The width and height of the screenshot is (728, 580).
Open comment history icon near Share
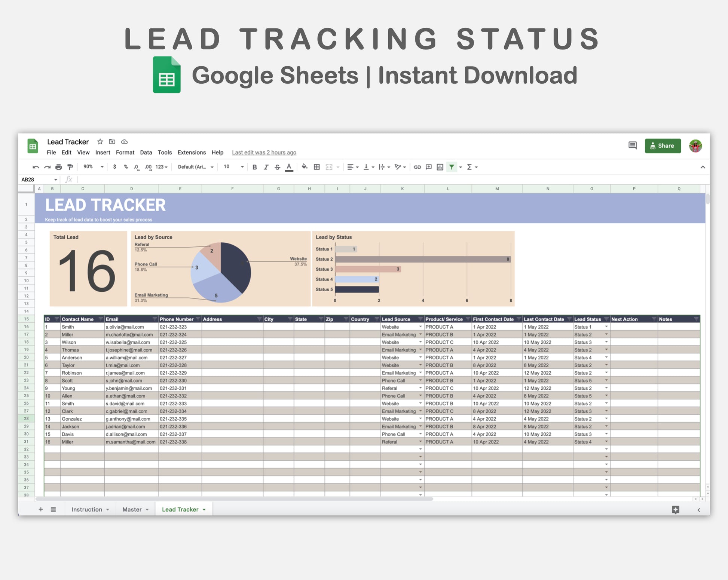(632, 145)
